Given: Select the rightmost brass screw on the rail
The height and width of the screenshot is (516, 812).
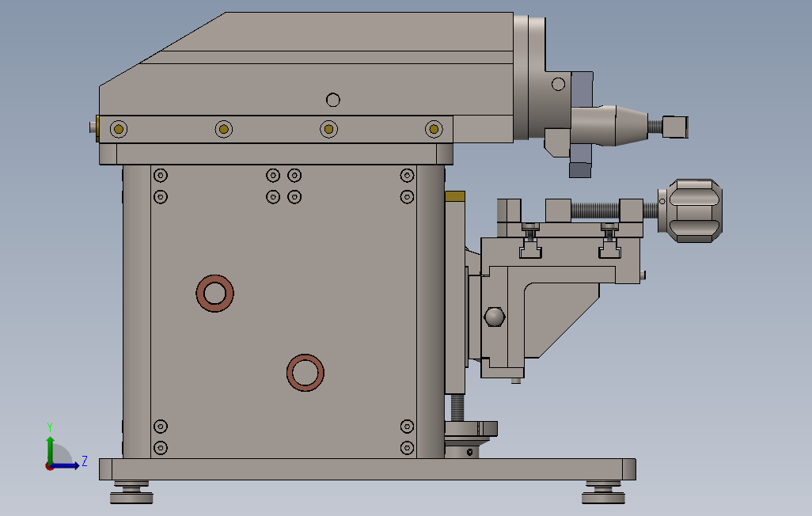Looking at the screenshot, I should point(434,129).
